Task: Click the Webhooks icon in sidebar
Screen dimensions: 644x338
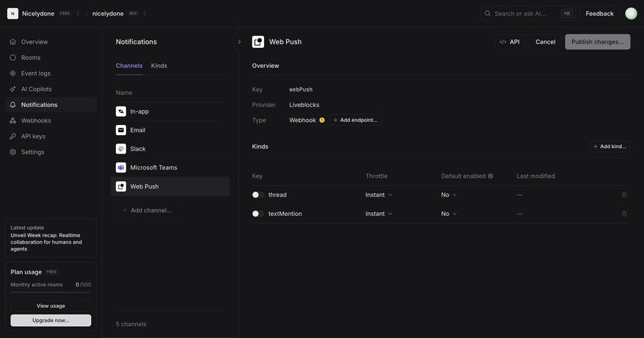Action: (13, 121)
